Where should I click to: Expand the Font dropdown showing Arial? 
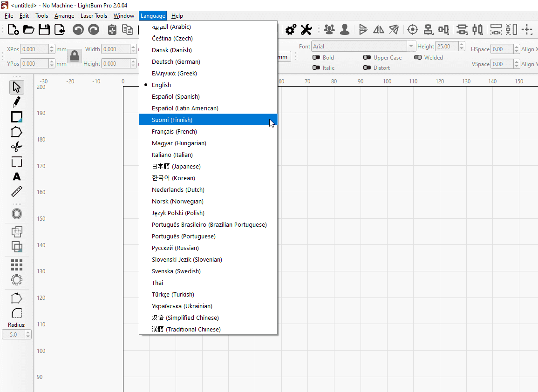411,46
